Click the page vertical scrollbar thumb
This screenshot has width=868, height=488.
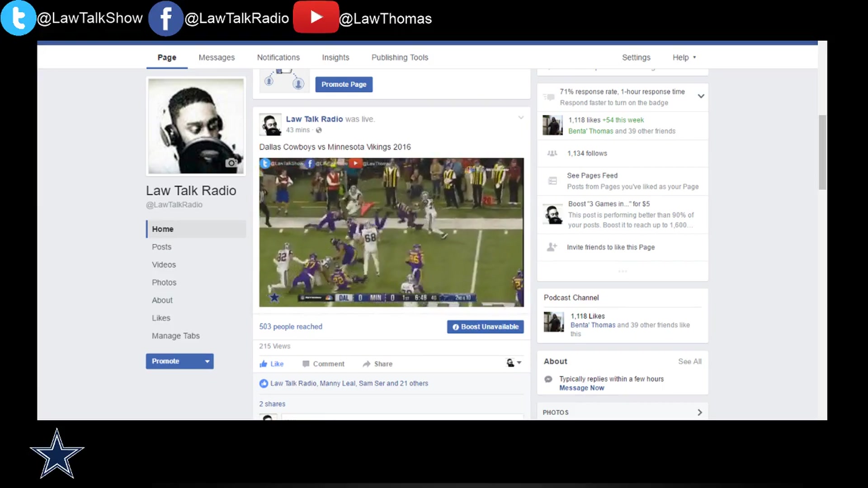click(822, 152)
